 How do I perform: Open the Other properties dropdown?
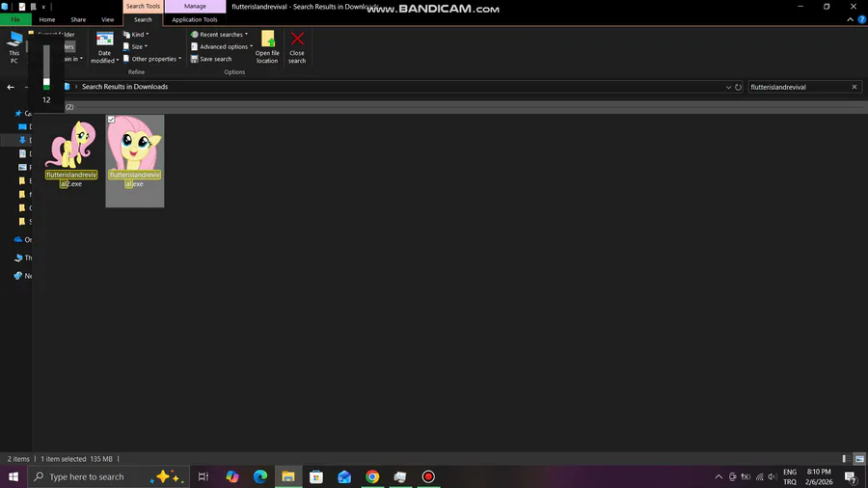click(x=152, y=59)
